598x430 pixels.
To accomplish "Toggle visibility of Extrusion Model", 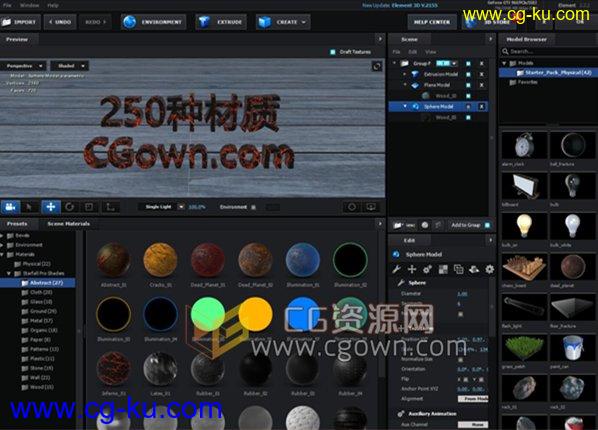I will [468, 74].
